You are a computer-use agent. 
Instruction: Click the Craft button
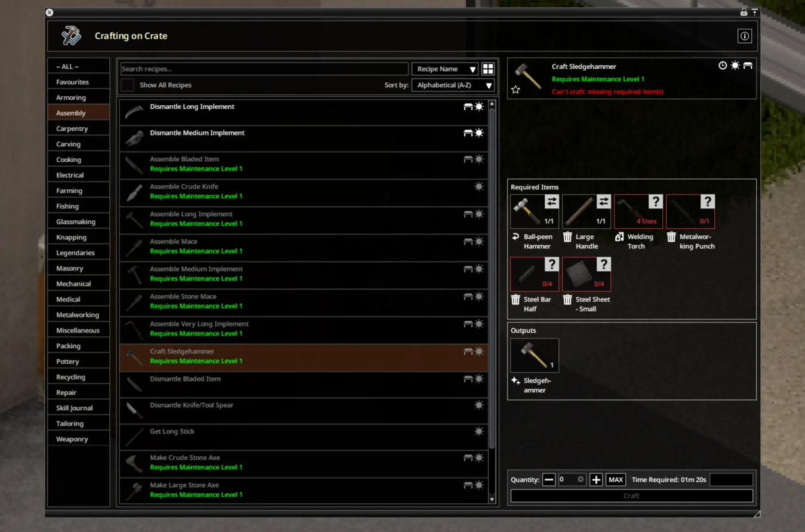click(x=631, y=496)
